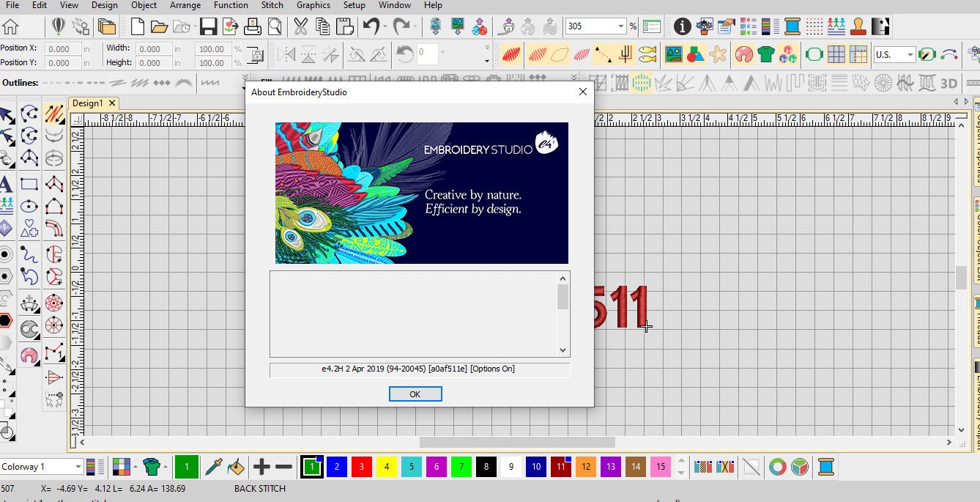Open the Stitch menu
Image resolution: width=980 pixels, height=502 pixels.
[x=272, y=5]
